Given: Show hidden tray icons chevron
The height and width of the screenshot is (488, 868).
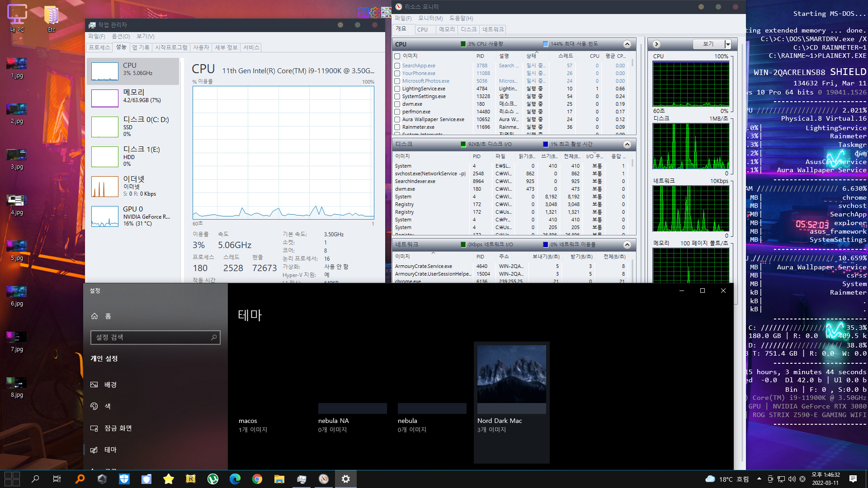Looking at the screenshot, I should tap(759, 479).
